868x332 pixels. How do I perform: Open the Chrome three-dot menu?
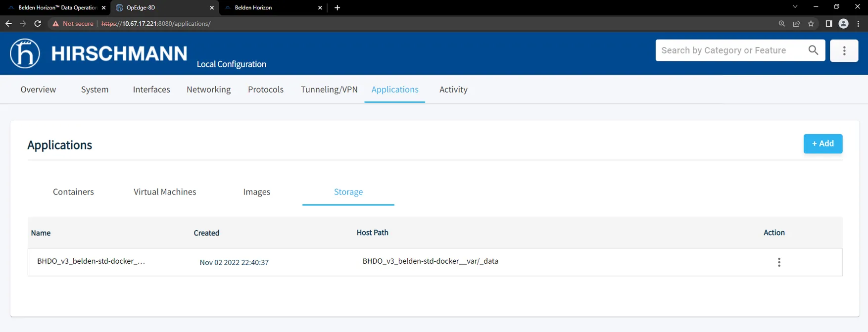[859, 24]
